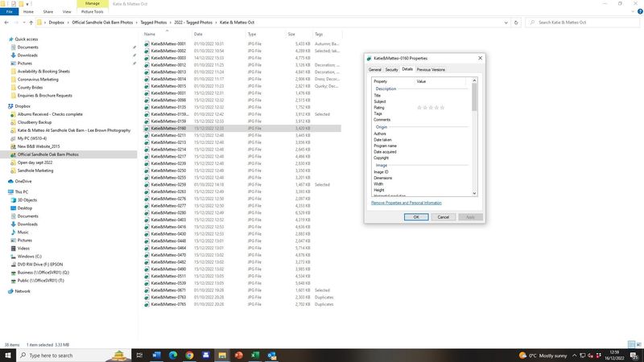Open the View ribbon tab

pos(68,12)
